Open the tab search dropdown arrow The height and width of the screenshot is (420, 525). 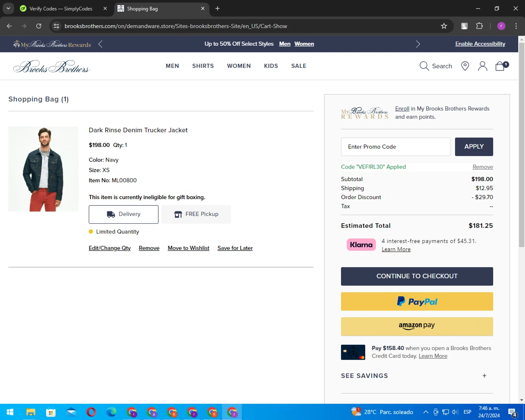pos(8,8)
